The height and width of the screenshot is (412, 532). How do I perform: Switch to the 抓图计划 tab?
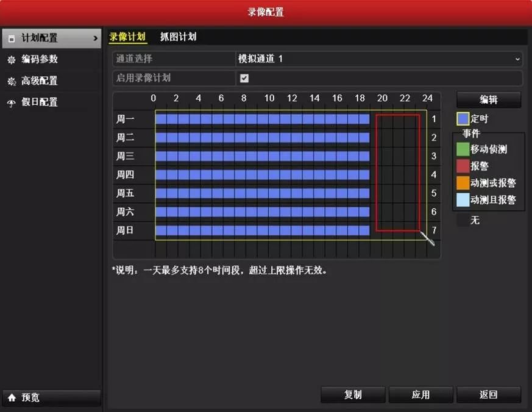[x=178, y=37]
